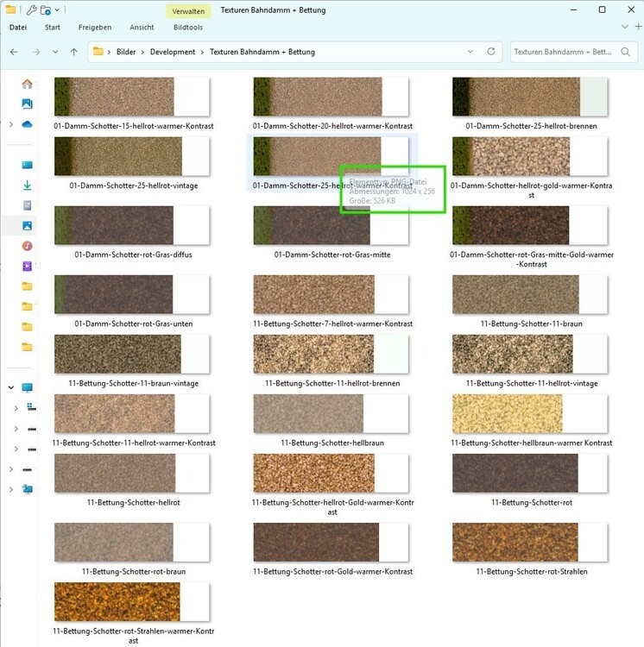Click the search magnifier icon
Screen dimensions: 644x647
pyautogui.click(x=626, y=52)
